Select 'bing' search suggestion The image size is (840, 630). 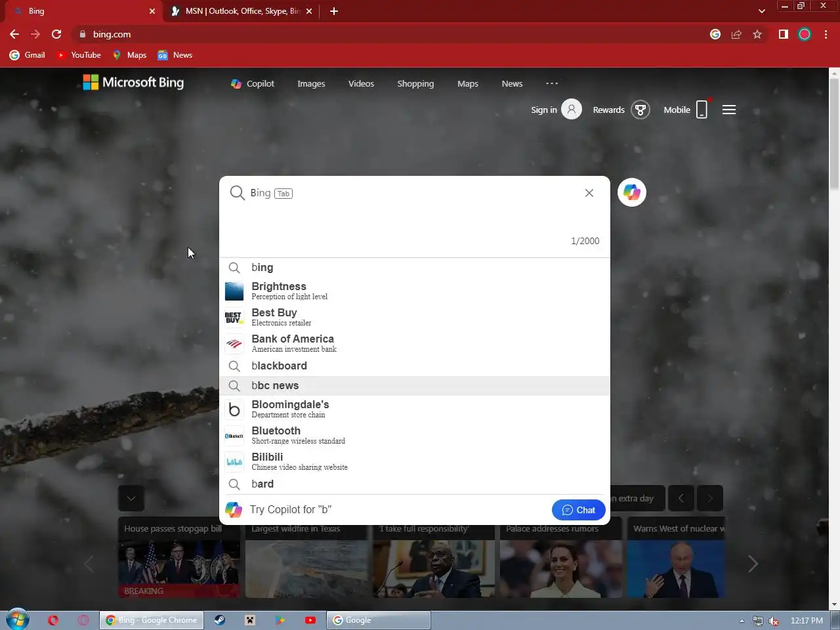(415, 268)
